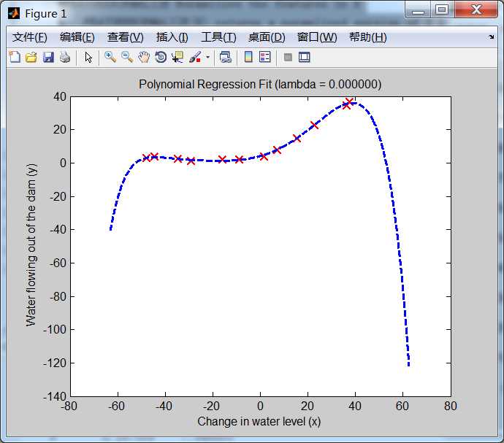
Task: Maximize the Figure 1 window
Action: (x=442, y=10)
